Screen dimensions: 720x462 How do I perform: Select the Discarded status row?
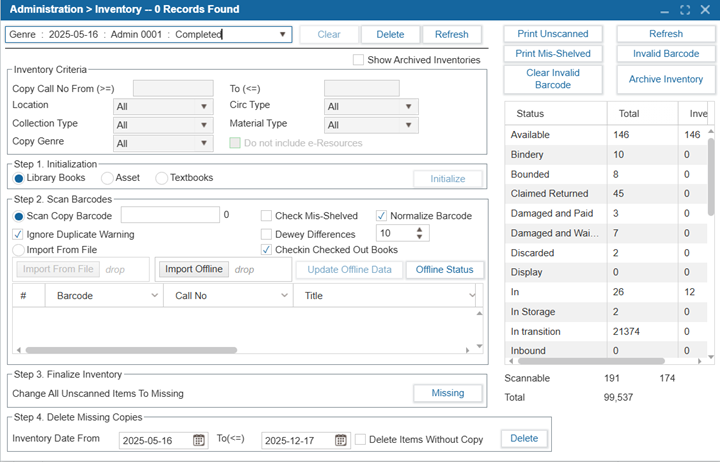click(x=606, y=253)
